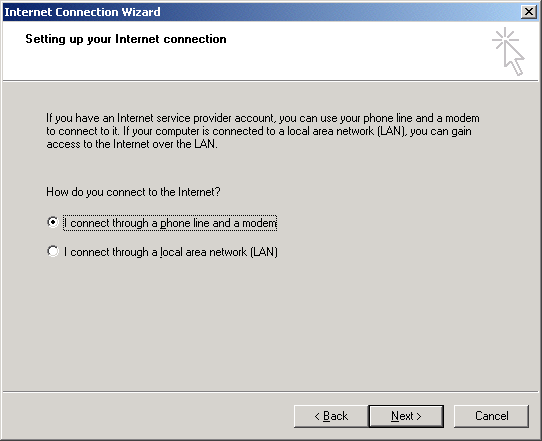This screenshot has height=441, width=542.
Task: Close the Internet Connection Wizard window
Action: tap(529, 12)
